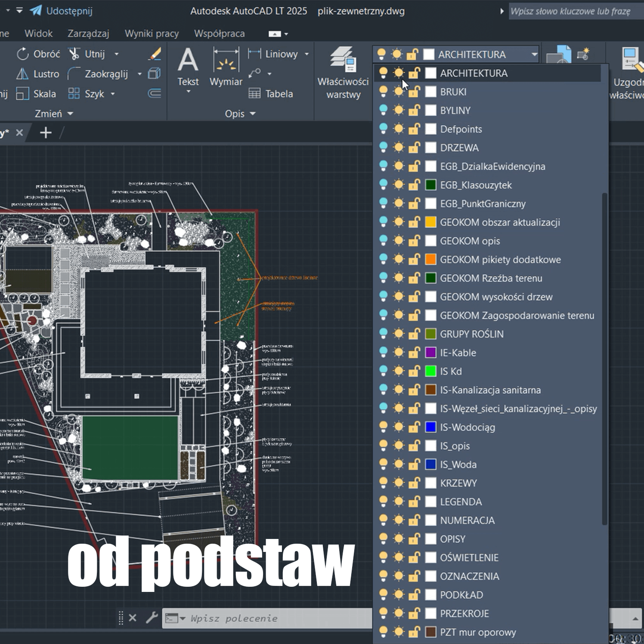This screenshot has height=644, width=644.
Task: Lock the KRZEWY layer with padlock icon
Action: [414, 483]
